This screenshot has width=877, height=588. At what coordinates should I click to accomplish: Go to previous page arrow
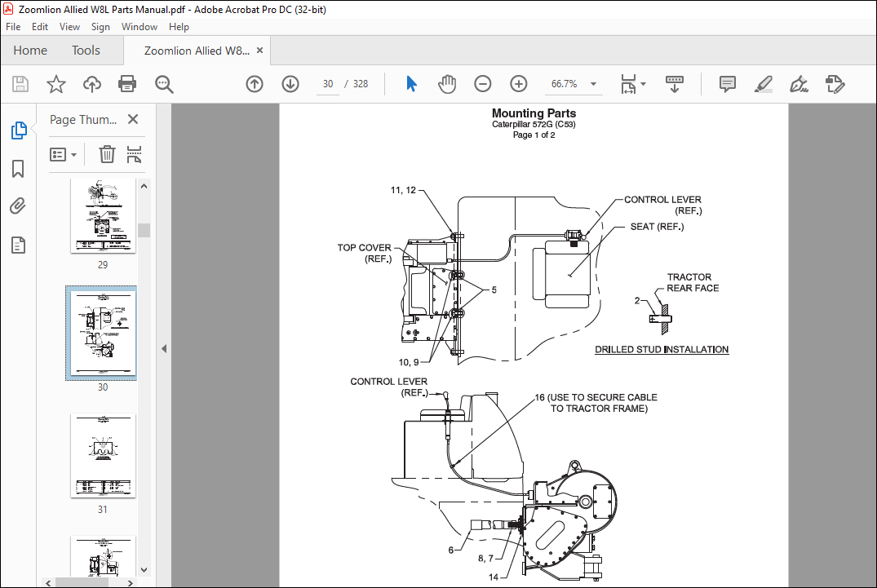tap(255, 84)
